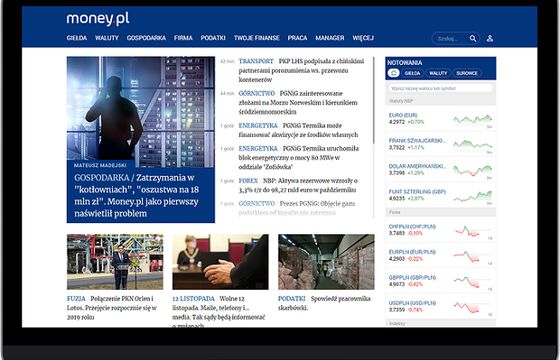Click the currency name or symbol input
The height and width of the screenshot is (360, 560).
tap(440, 88)
